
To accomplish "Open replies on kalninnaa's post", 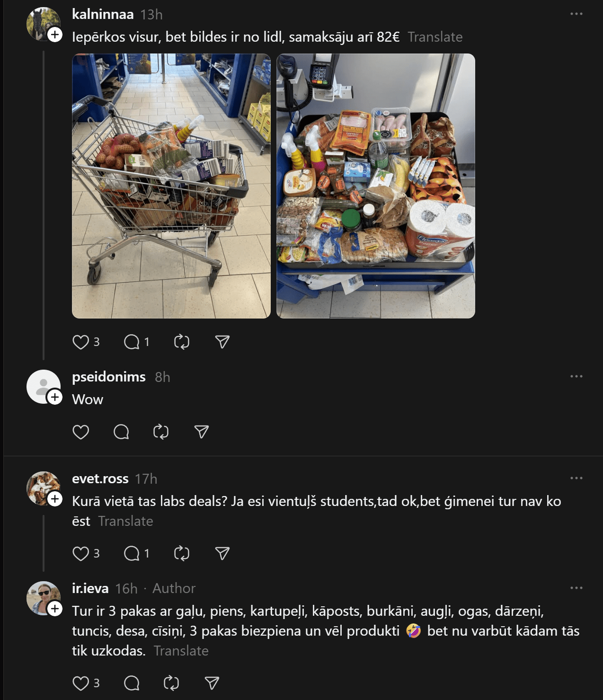I will tap(132, 342).
